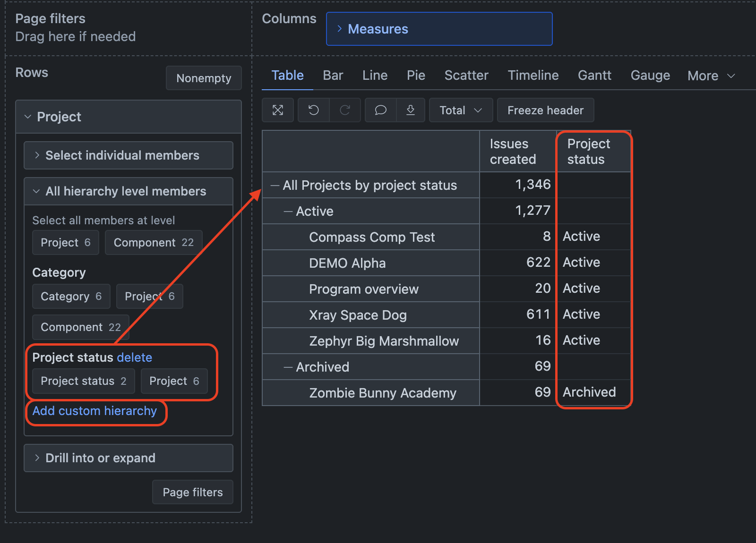The width and height of the screenshot is (756, 543).
Task: Collapse the Archived row in table
Action: 288,367
